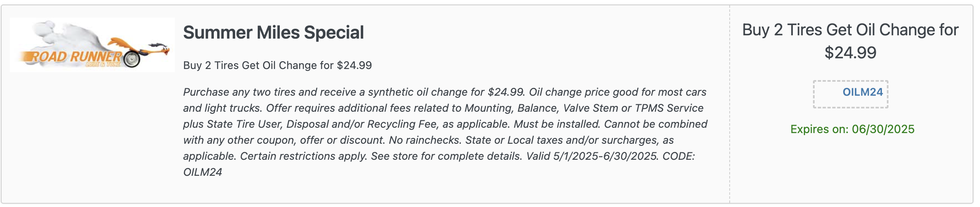Click the italic coupon description paragraph

point(445,132)
